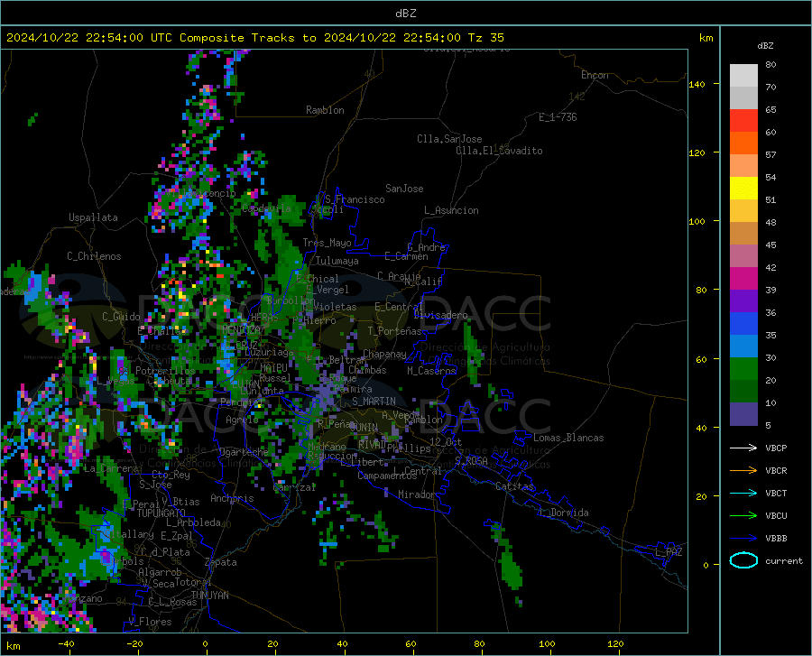812x656 pixels.
Task: Click the MAIPU city label
Action: (x=273, y=367)
